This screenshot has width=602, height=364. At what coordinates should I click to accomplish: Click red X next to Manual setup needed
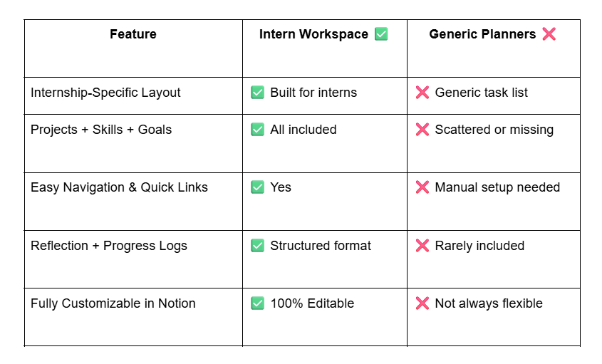point(422,187)
